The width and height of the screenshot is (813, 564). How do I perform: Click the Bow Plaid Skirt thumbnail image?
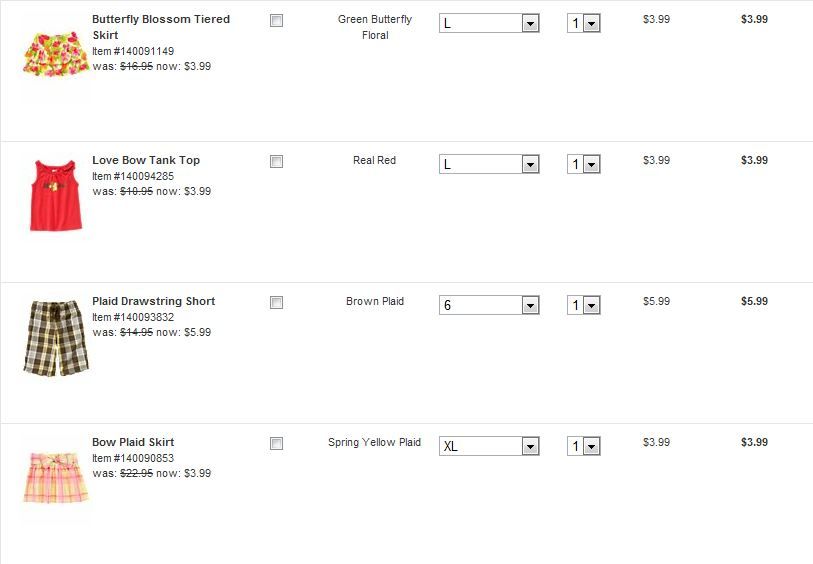tap(55, 477)
